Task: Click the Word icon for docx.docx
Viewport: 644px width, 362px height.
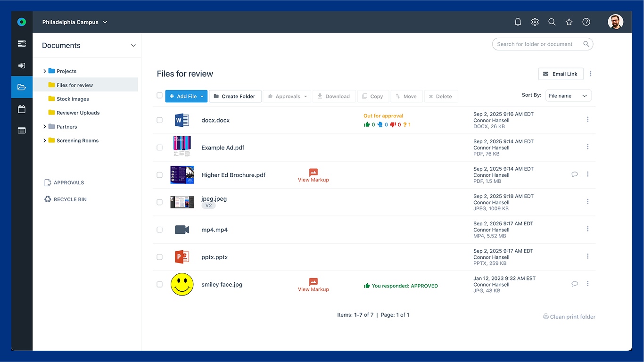Action: pos(182,120)
